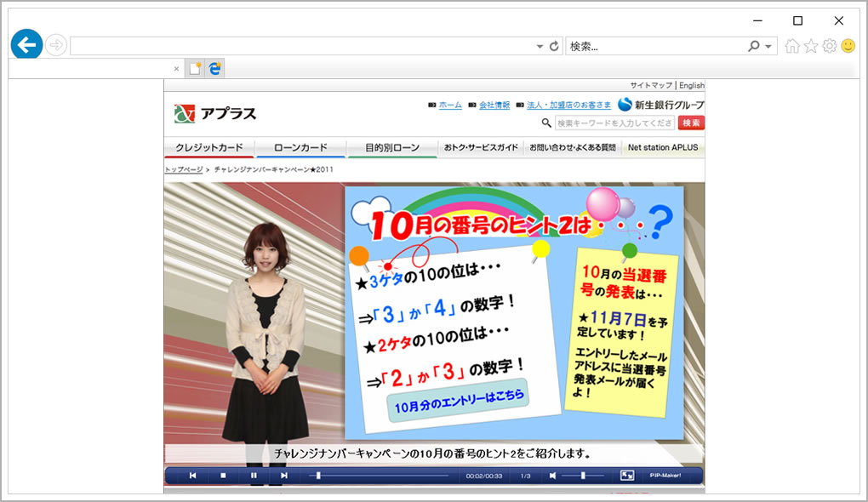868x502 pixels.
Task: Switch site to English
Action: click(691, 85)
